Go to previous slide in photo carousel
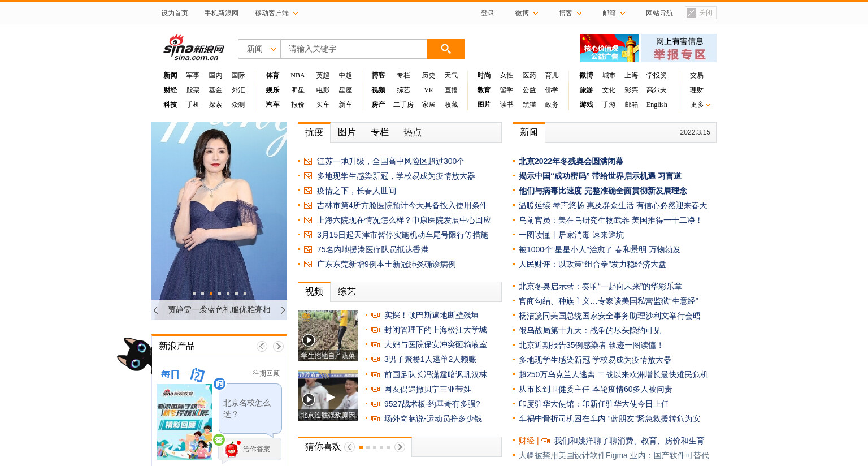868x466 pixels. click(156, 310)
